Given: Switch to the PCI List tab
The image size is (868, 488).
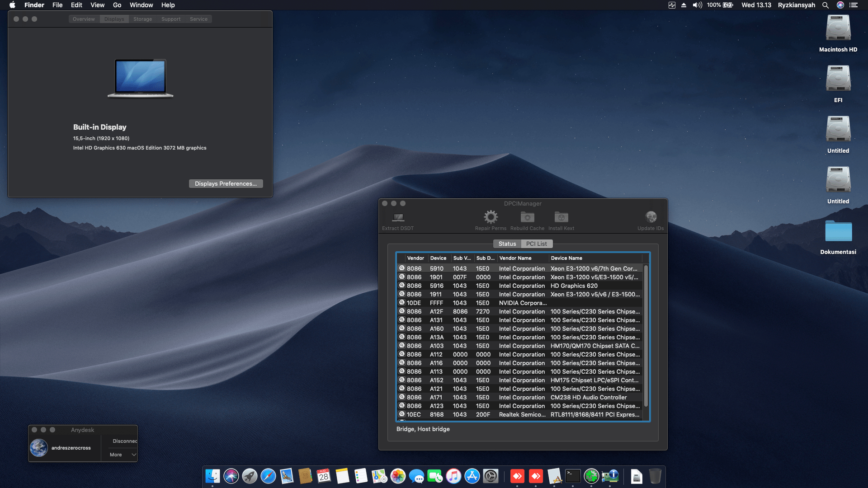Looking at the screenshot, I should point(537,244).
